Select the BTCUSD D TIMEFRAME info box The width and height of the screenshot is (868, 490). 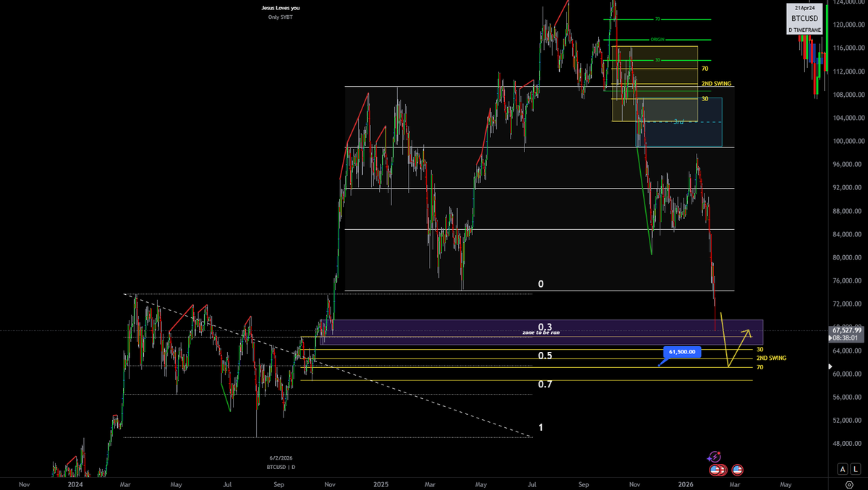pos(804,20)
